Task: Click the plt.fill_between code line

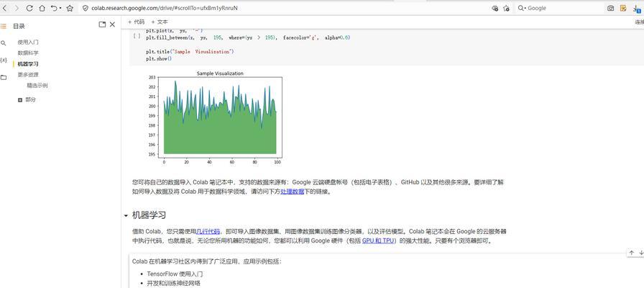Action: (x=248, y=37)
